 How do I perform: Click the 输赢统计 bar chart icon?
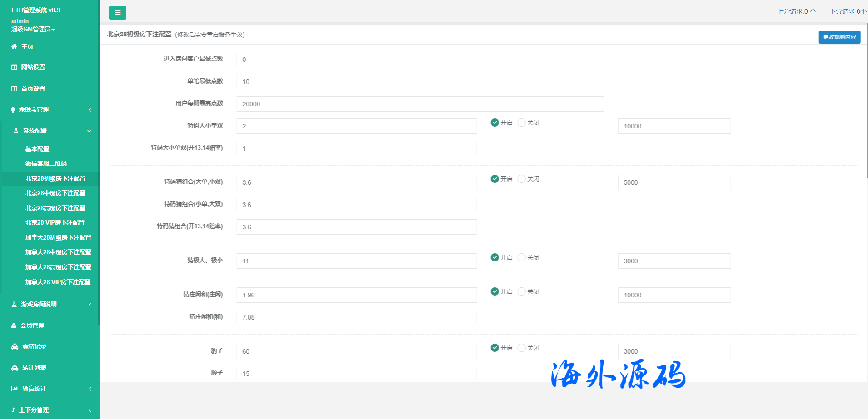(x=15, y=389)
